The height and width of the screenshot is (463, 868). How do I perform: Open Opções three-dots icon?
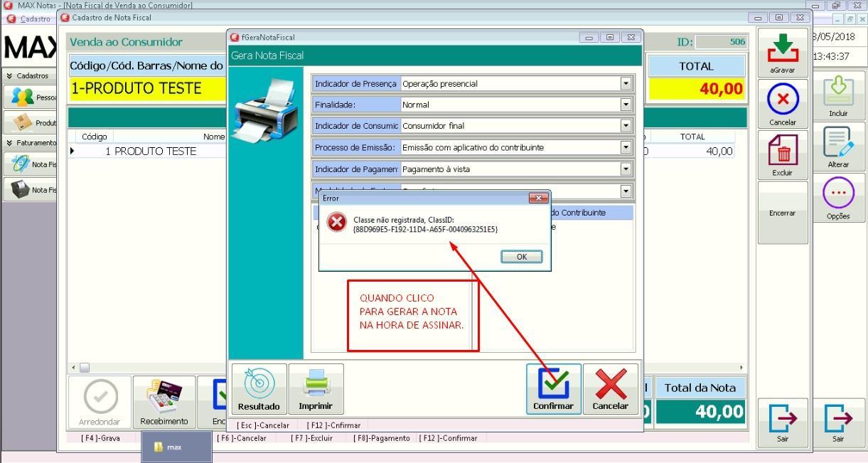pos(838,198)
